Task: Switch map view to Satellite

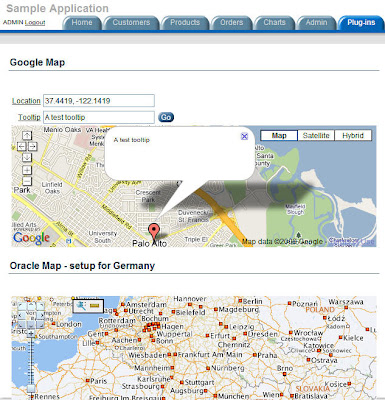Action: click(x=316, y=135)
